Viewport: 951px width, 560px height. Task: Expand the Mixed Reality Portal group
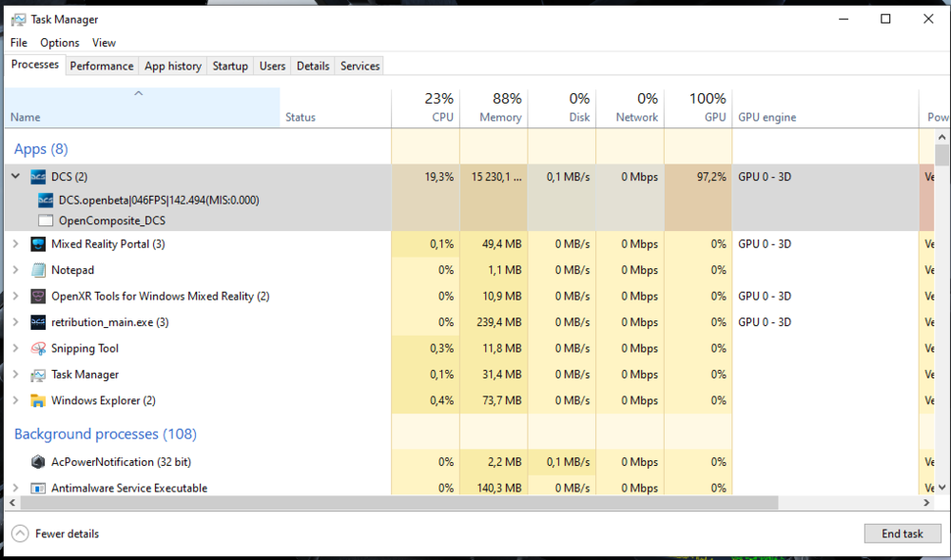point(15,244)
